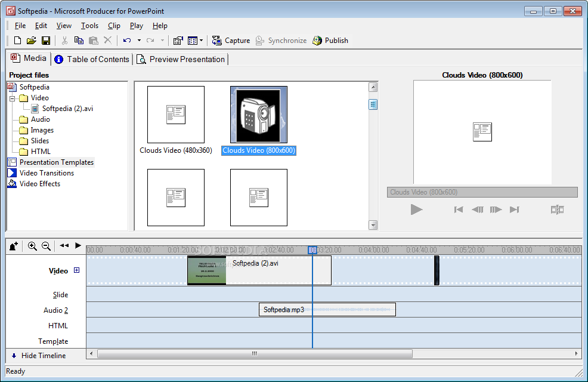Hide Timeline button
The width and height of the screenshot is (588, 382).
coord(39,356)
